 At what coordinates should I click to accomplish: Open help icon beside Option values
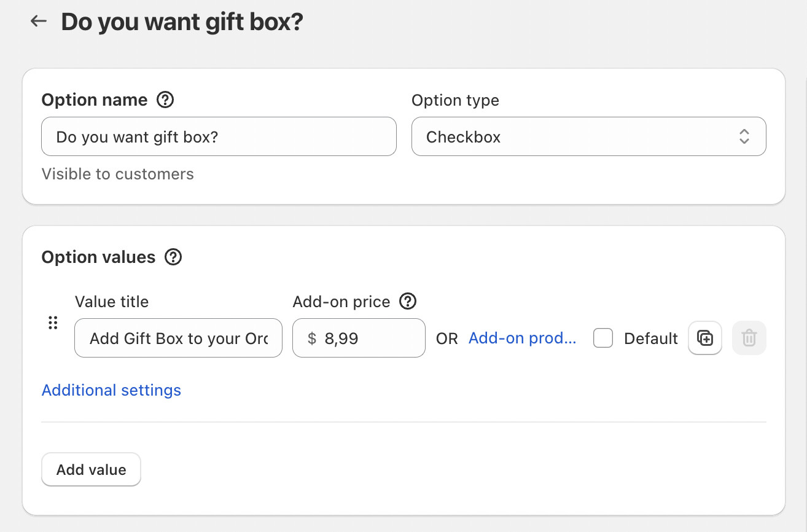[173, 257]
